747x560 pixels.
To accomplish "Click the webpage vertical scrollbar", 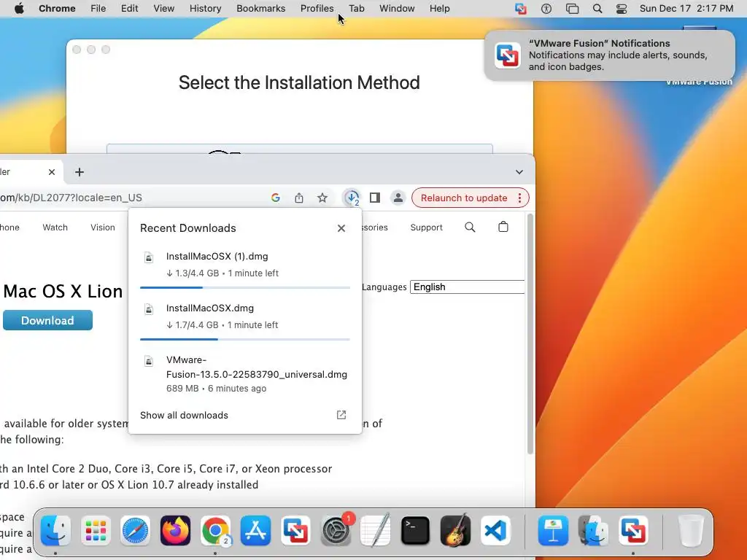I will [x=530, y=334].
